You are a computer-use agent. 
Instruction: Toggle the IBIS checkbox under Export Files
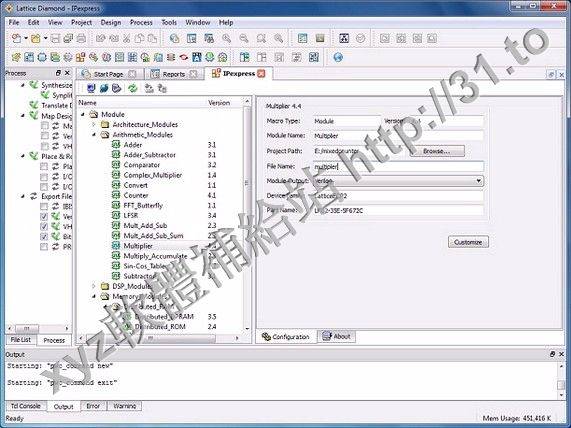(44, 206)
